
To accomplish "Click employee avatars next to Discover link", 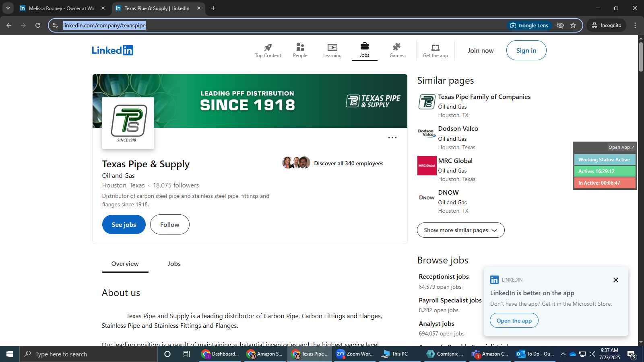I will 297,162.
